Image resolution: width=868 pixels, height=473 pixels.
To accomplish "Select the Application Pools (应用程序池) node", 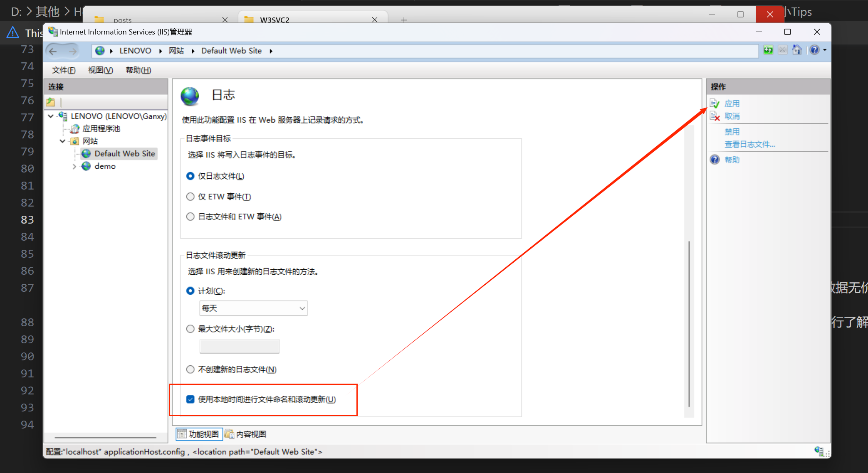I will pos(101,128).
